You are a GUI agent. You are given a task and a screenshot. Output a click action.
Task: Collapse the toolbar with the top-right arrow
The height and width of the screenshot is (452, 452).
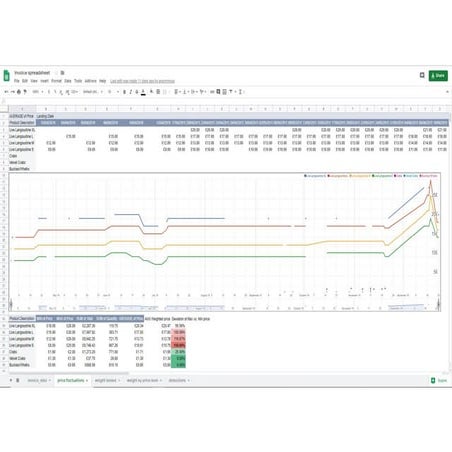click(447, 92)
